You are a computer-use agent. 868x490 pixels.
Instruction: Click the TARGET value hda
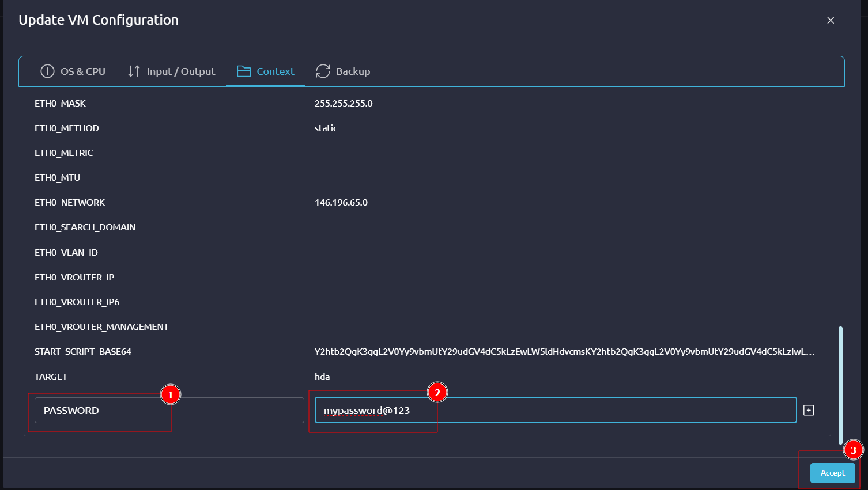tap(322, 377)
